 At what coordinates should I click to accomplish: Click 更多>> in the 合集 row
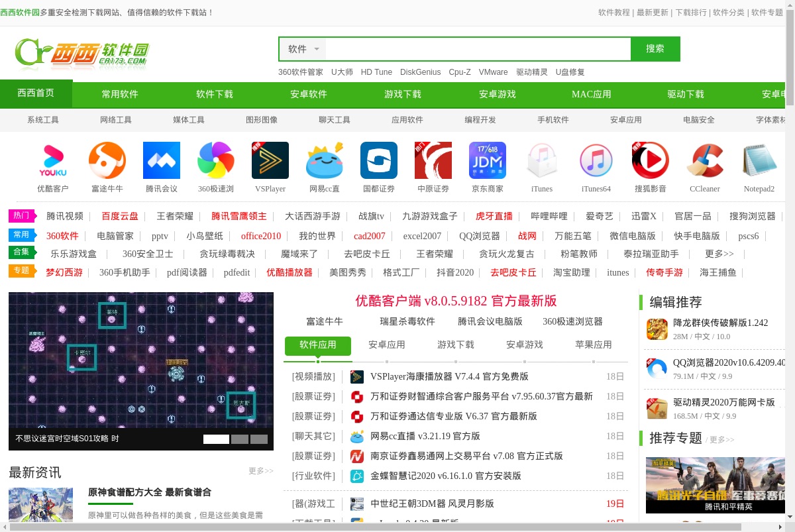pos(719,254)
